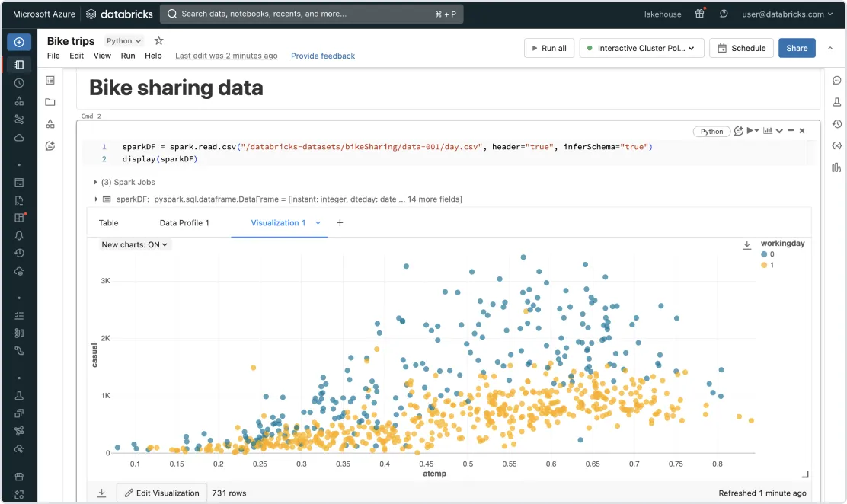The width and height of the screenshot is (847, 504).
Task: Click the Run all button
Action: 549,47
